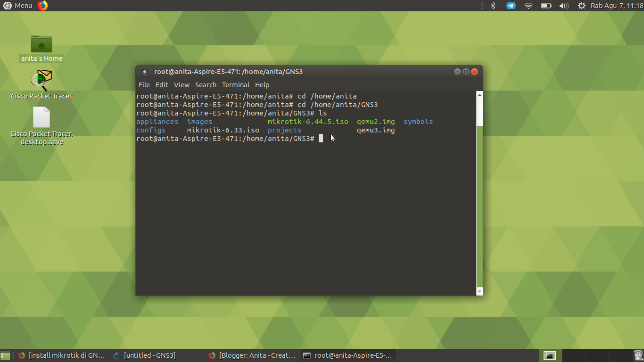Click the terminal scrollbar up arrow
The image size is (644, 362).
479,95
